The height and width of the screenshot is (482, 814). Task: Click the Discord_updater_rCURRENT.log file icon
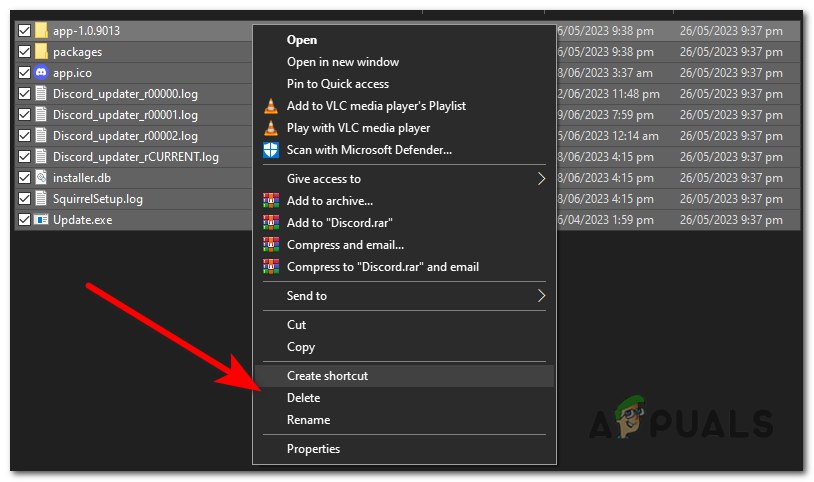click(x=41, y=156)
